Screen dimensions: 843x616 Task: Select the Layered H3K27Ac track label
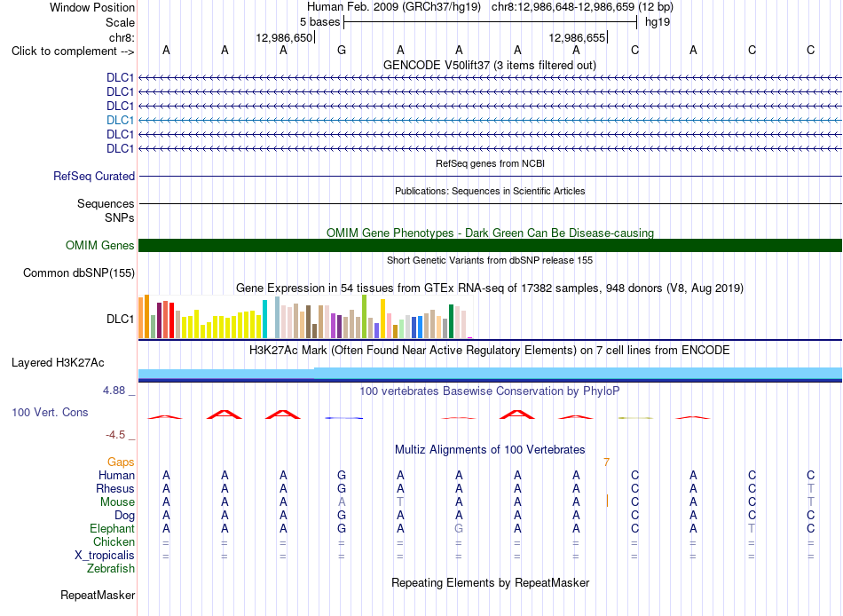(x=58, y=363)
